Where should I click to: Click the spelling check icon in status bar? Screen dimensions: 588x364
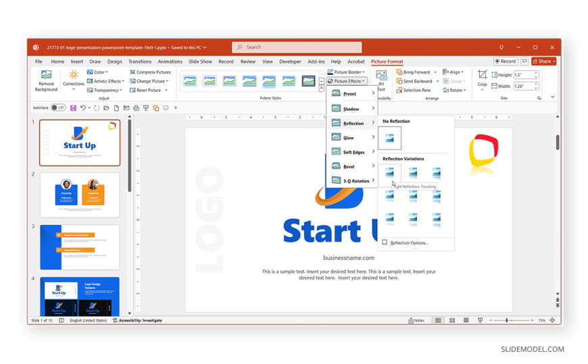point(62,321)
